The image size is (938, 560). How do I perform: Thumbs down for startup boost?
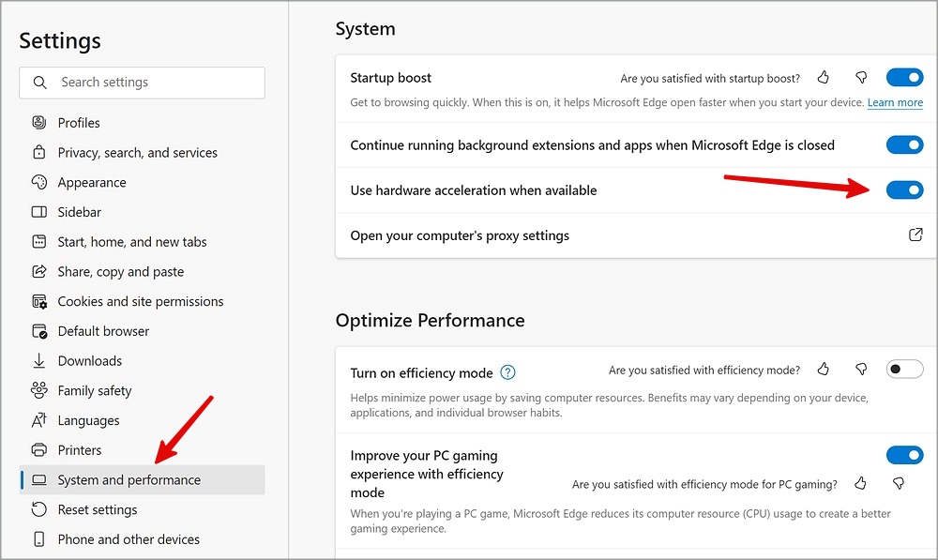861,77
